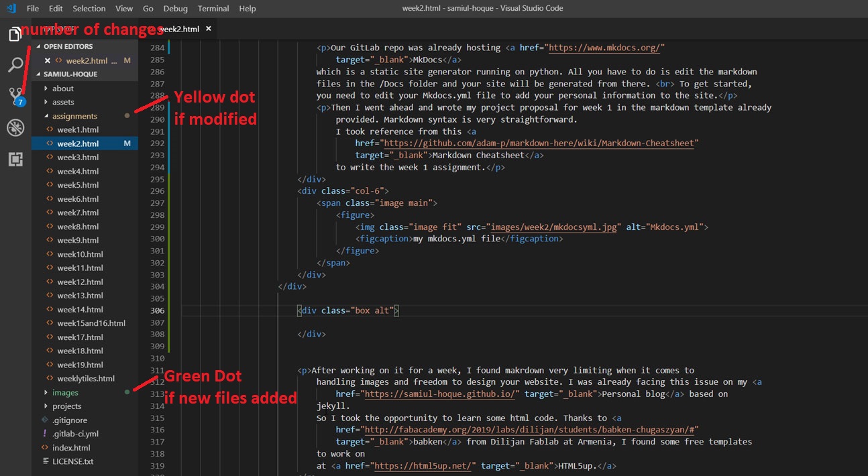Collapse the SAMIUL-HOQUE folder section
The width and height of the screenshot is (868, 476).
click(x=85, y=74)
